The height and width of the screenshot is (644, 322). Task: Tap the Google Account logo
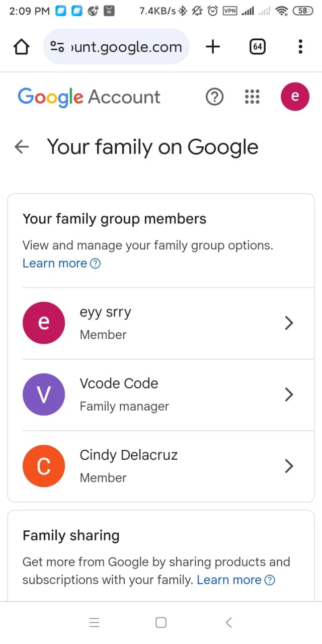tap(89, 97)
